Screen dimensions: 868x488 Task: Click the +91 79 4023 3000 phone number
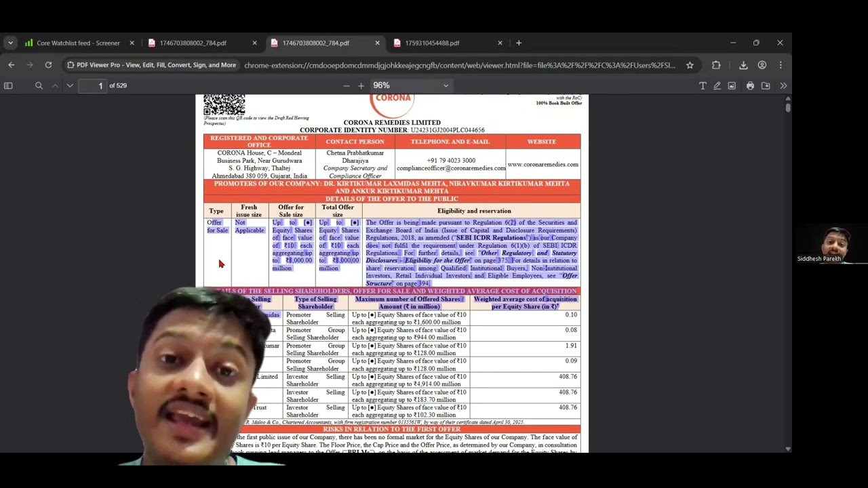pos(451,161)
